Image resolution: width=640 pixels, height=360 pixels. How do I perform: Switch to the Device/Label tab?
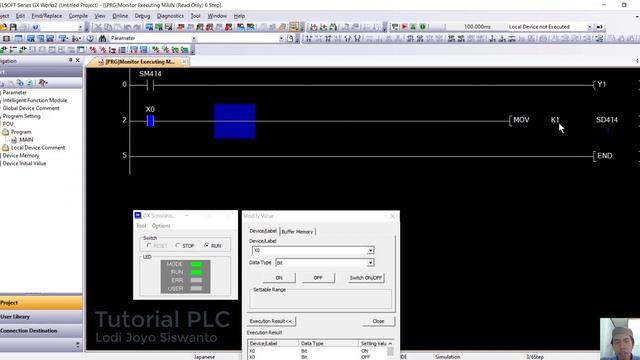coord(263,231)
